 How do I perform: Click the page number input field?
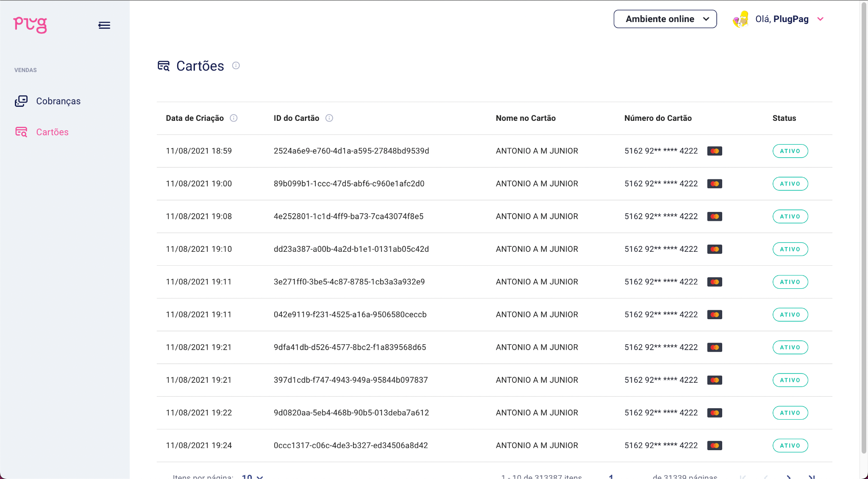[x=611, y=476]
